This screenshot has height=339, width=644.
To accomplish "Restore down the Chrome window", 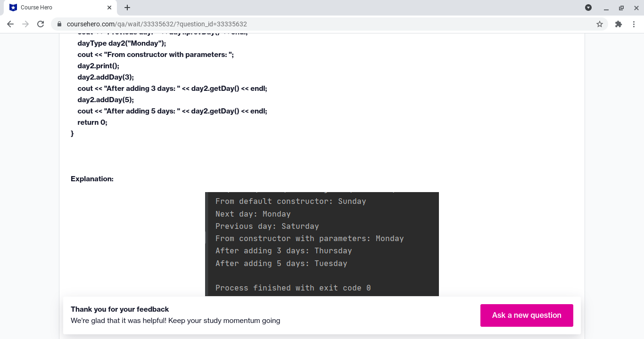I will tap(621, 8).
